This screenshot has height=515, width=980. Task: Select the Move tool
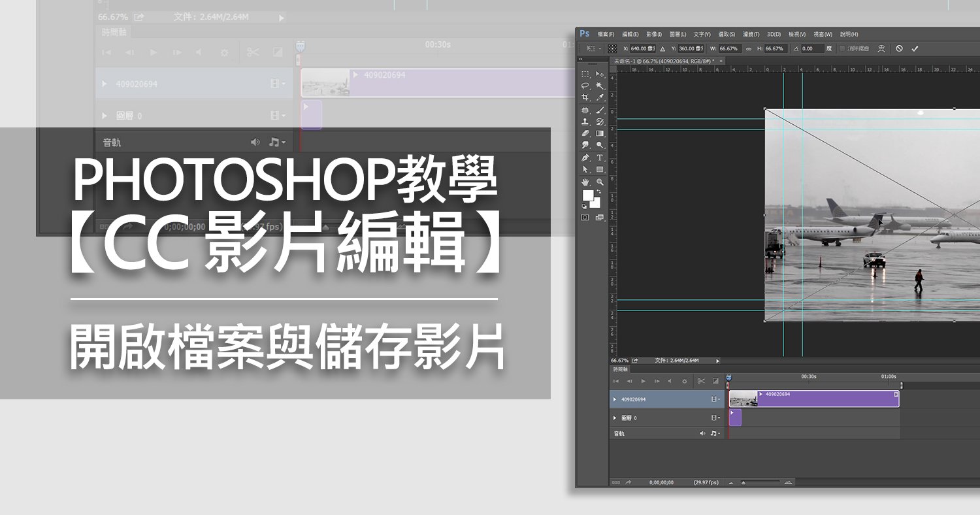(600, 74)
